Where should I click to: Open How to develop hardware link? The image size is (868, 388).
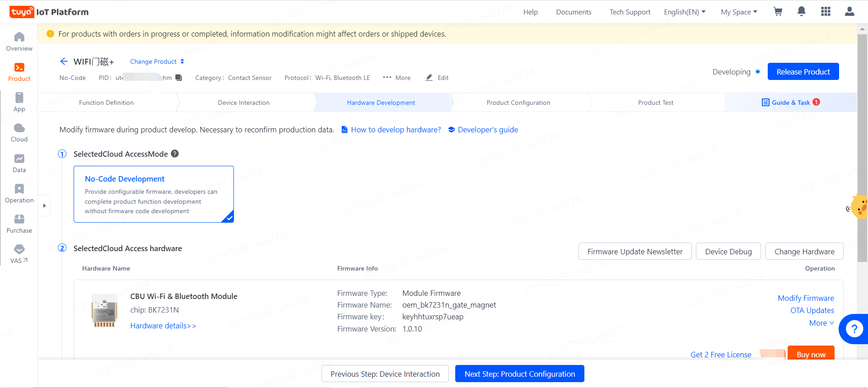tap(391, 130)
